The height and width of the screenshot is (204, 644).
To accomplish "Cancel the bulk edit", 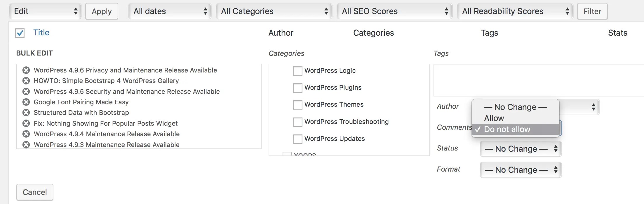I will pos(35,192).
